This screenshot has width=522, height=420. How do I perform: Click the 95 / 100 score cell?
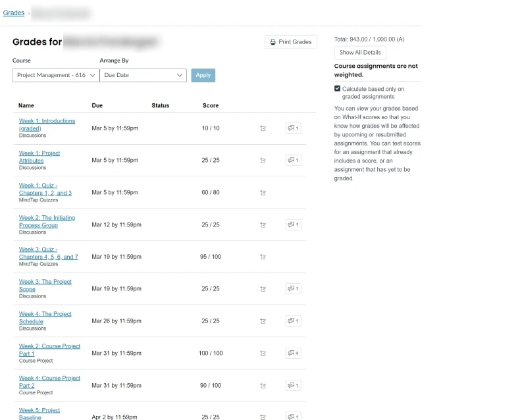tap(211, 257)
